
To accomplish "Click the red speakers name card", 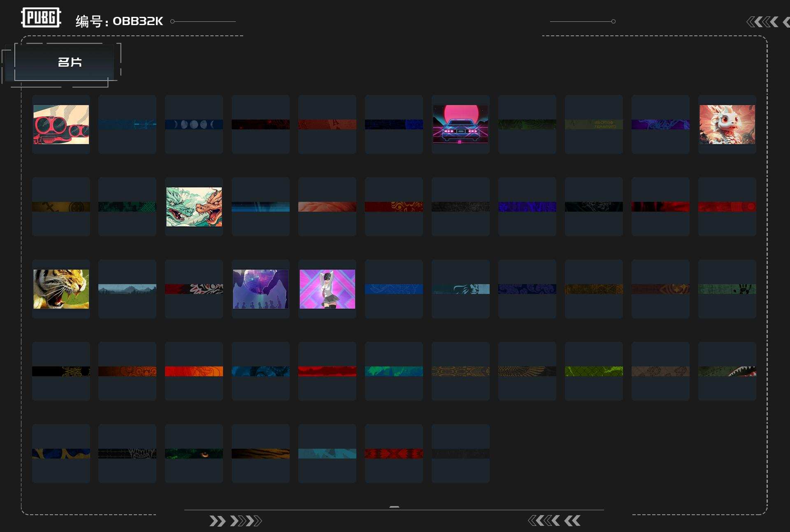I will 61,124.
